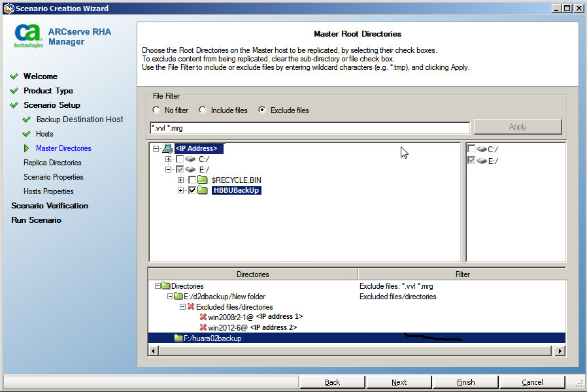
Task: Click green checkmark next to Backup Destination Host
Action: 27,120
